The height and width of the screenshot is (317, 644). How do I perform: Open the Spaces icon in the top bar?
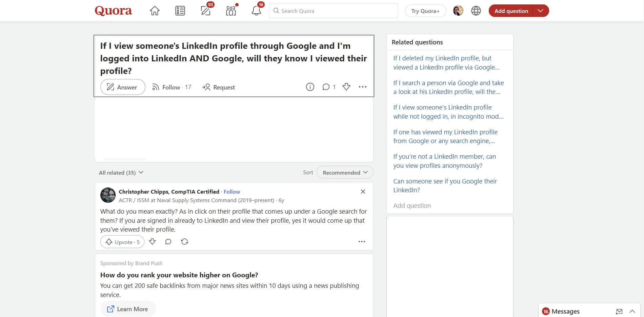[x=231, y=11]
